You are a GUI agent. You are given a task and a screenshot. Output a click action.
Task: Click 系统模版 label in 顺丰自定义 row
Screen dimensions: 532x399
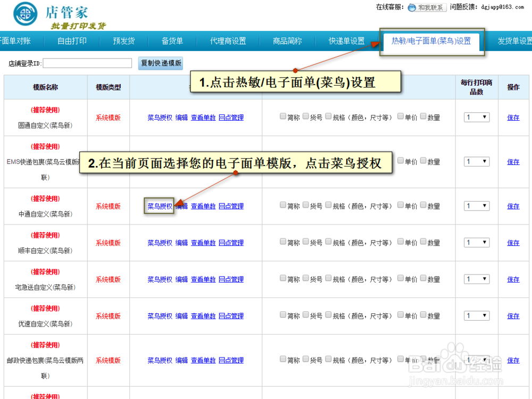point(108,243)
